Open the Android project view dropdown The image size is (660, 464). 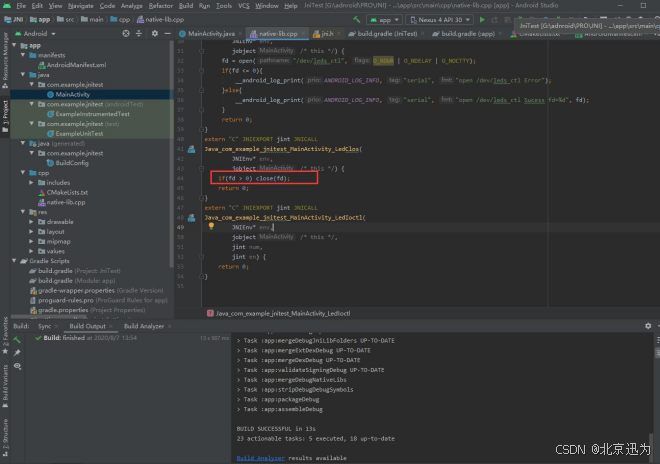[x=35, y=34]
